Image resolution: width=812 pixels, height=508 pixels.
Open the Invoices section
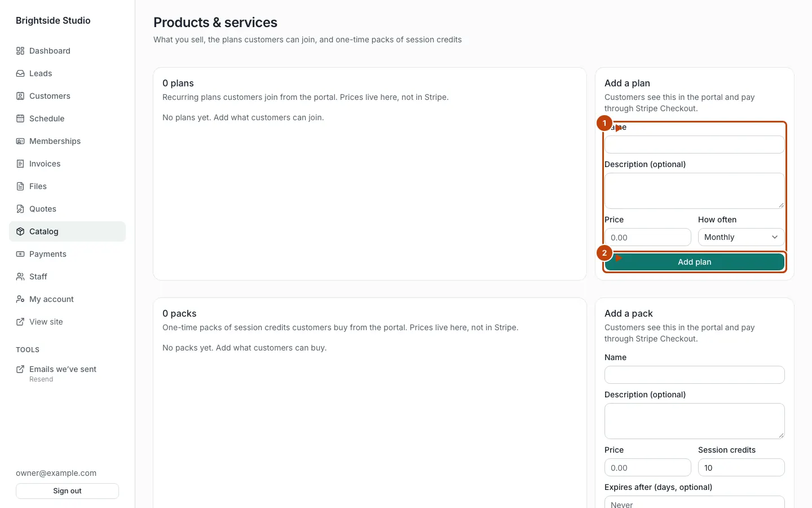pyautogui.click(x=68, y=164)
